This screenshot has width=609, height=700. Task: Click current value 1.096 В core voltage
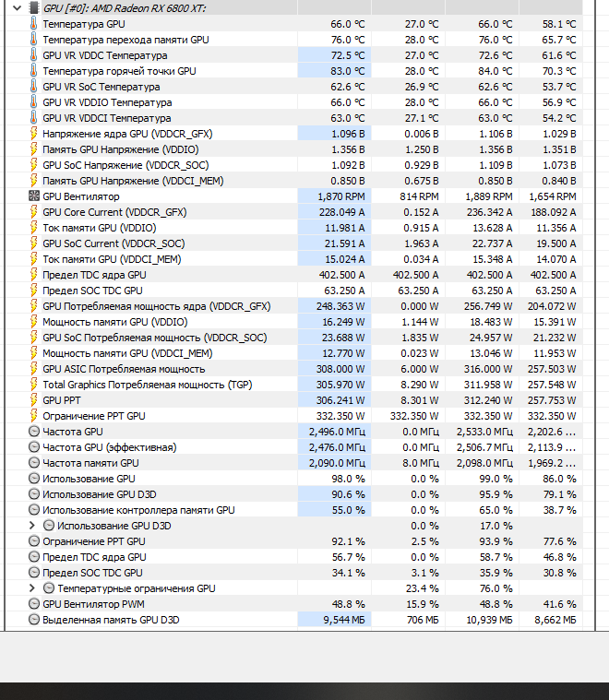pyautogui.click(x=348, y=134)
